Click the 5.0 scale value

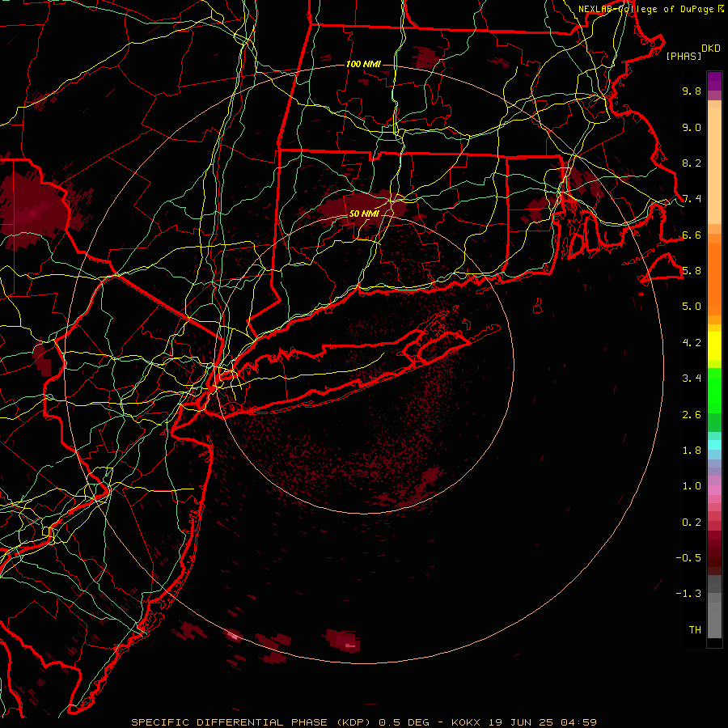click(x=692, y=307)
